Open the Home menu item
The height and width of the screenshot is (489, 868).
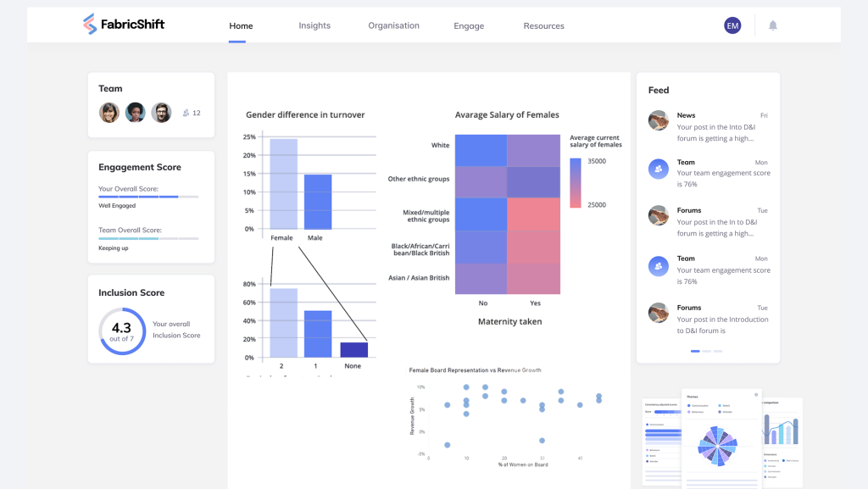click(x=240, y=25)
